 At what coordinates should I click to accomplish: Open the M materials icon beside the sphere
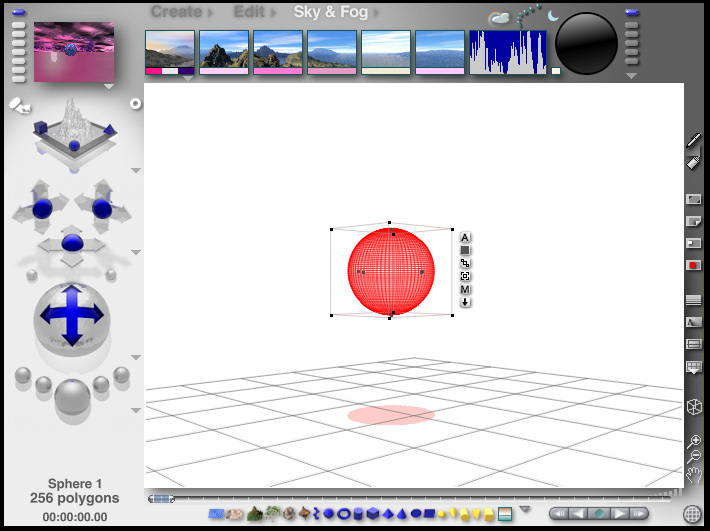point(465,289)
